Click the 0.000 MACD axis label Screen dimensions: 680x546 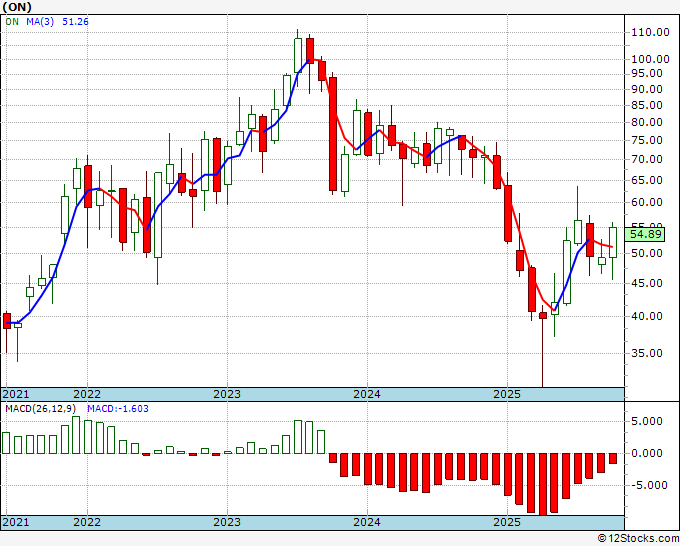click(x=647, y=454)
